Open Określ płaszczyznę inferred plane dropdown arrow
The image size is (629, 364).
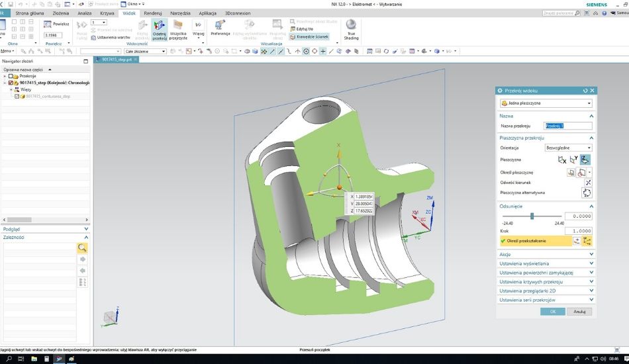click(589, 173)
